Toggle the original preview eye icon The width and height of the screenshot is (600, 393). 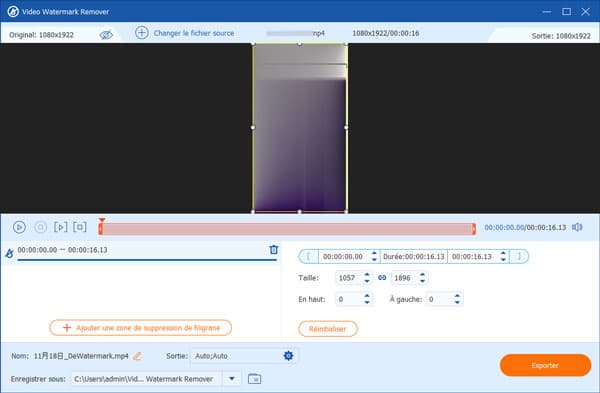click(106, 35)
